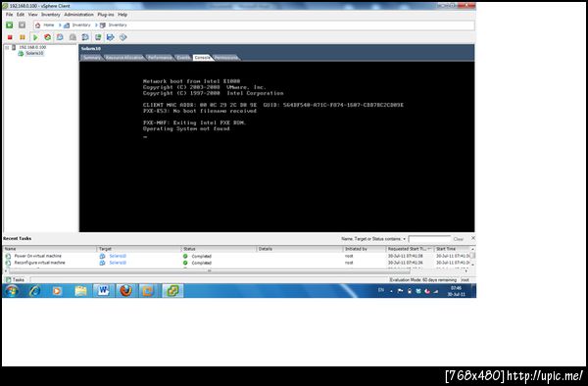Click the grayed Revert to Snapshot icon

click(x=73, y=37)
